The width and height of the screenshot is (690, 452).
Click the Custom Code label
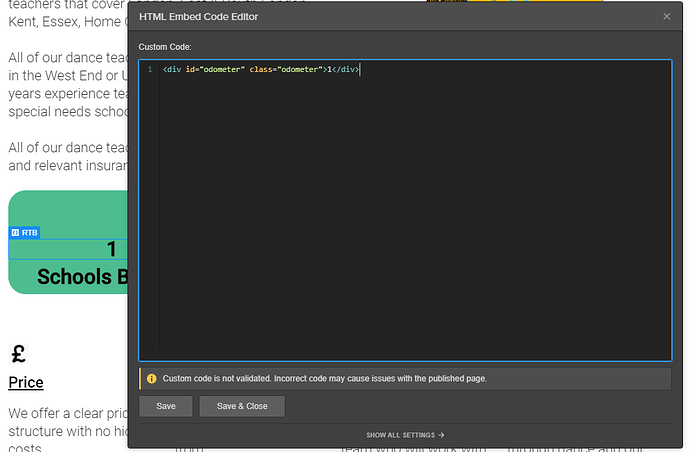pos(165,47)
